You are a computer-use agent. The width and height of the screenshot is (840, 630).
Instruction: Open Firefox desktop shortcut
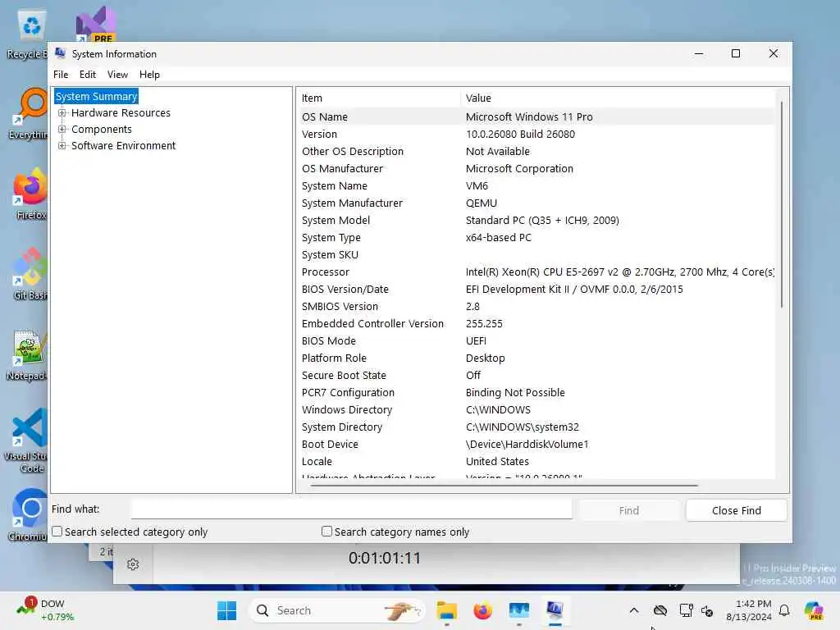point(30,194)
